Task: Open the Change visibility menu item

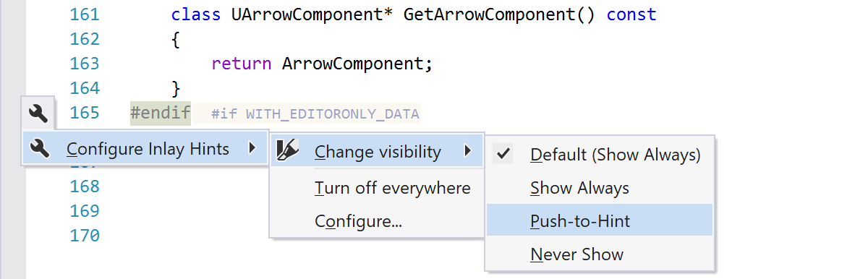Action: tap(377, 152)
